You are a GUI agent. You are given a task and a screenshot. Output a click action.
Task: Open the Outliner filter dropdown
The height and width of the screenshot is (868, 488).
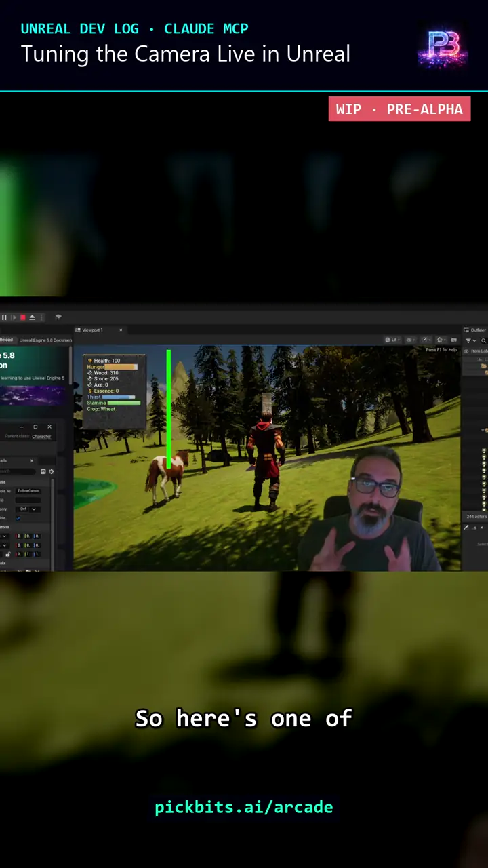coord(471,340)
